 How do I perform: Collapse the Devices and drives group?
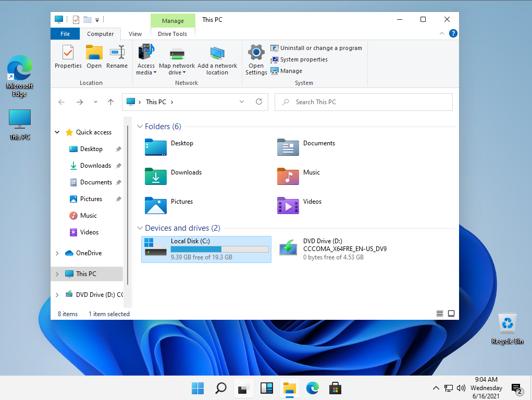[x=140, y=228]
